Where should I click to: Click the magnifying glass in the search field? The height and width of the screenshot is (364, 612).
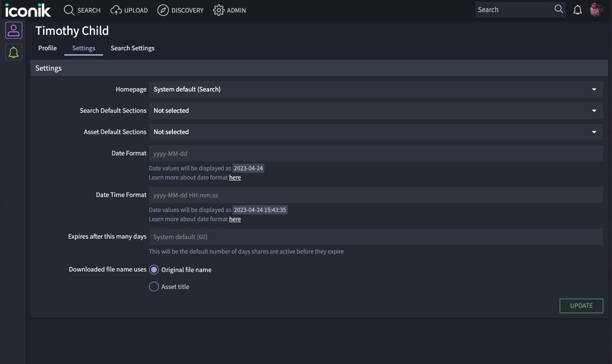pos(558,9)
